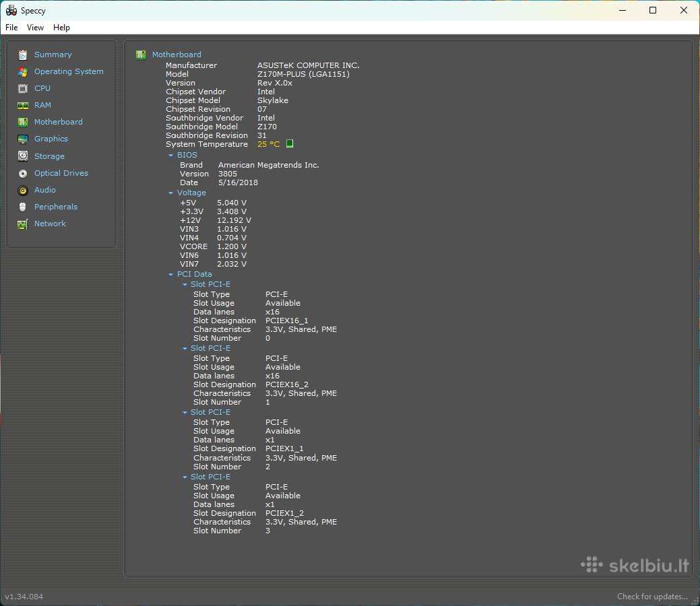Show the Graphics section
This screenshot has width=700, height=606.
[51, 139]
